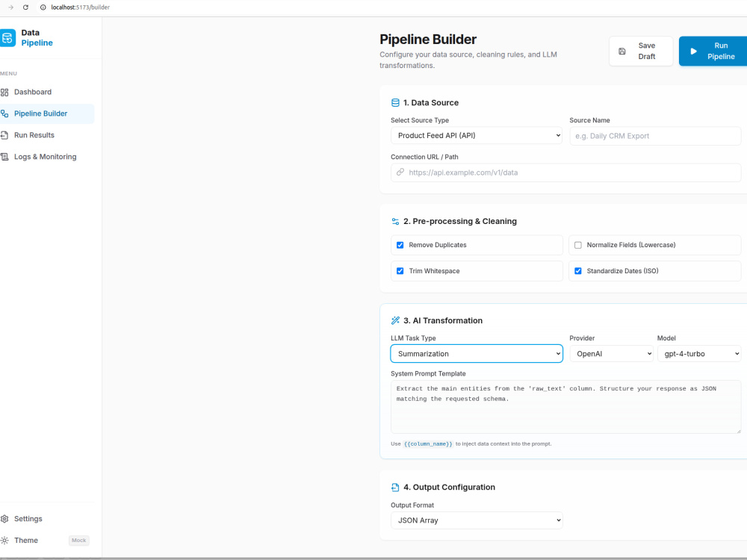
Task: Uncheck Standardize Dates (ISO) checkbox
Action: pos(578,271)
